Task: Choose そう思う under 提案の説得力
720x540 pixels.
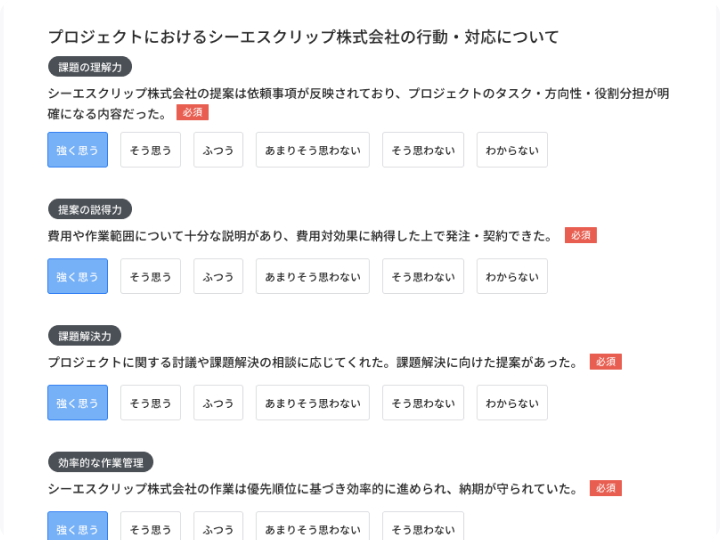Action: (151, 276)
